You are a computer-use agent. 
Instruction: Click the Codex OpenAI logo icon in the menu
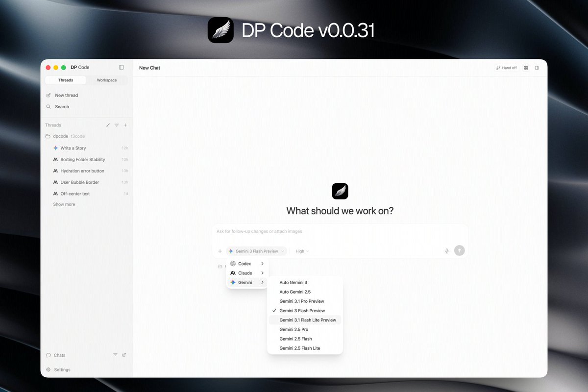tap(233, 264)
